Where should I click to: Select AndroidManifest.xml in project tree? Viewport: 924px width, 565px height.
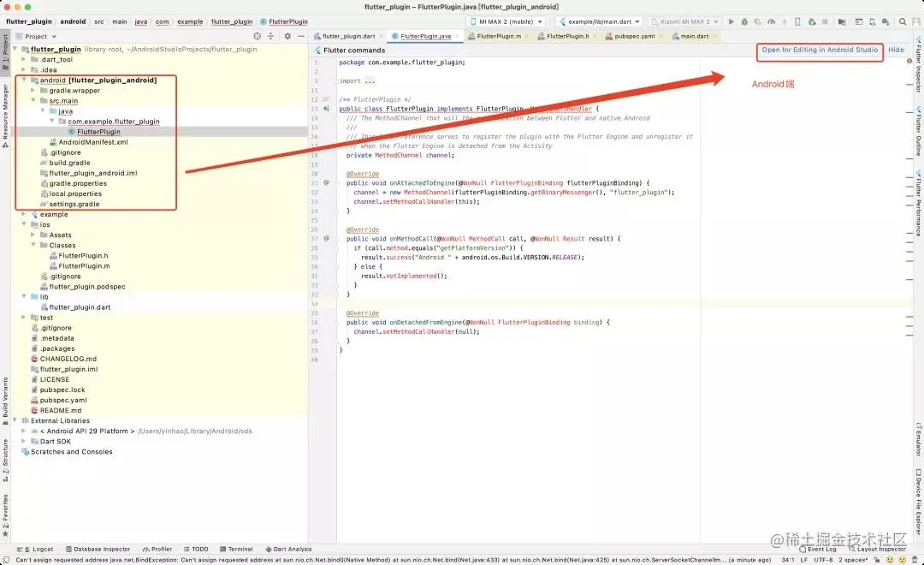point(93,142)
